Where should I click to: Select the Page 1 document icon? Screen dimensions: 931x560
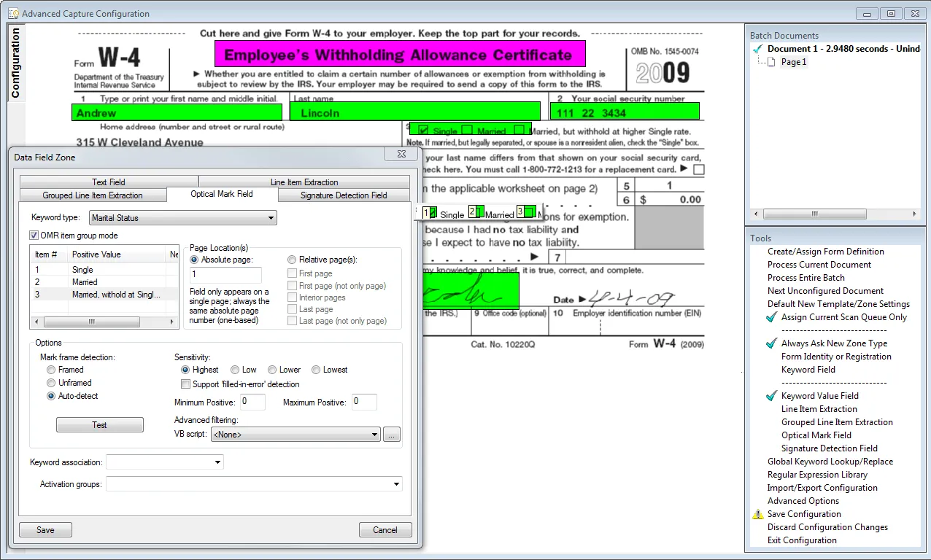point(771,62)
